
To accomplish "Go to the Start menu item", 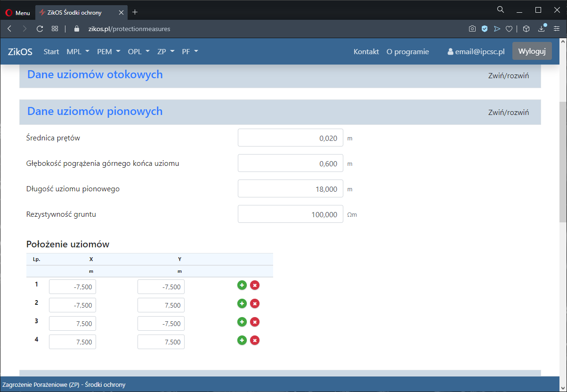I will (51, 52).
